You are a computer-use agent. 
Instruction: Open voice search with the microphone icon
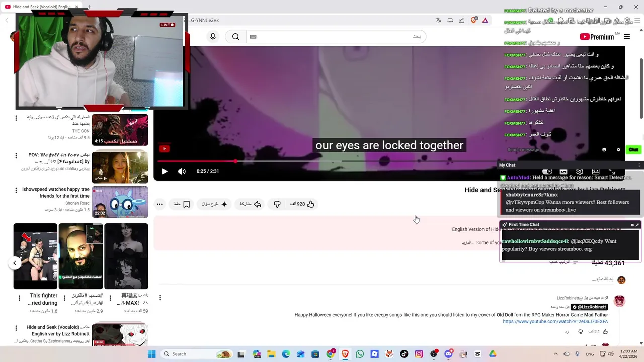(213, 36)
